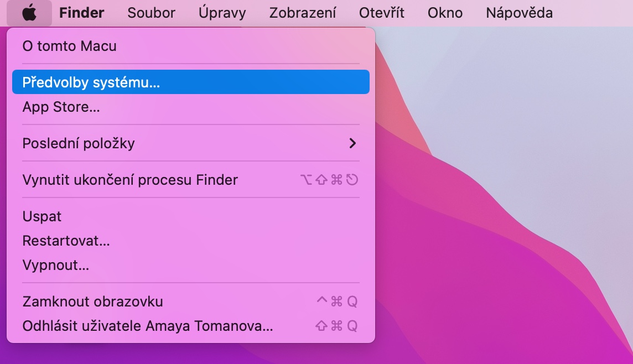
Task: Choose Vynutit ukončení procesu Finder
Action: pos(130,180)
